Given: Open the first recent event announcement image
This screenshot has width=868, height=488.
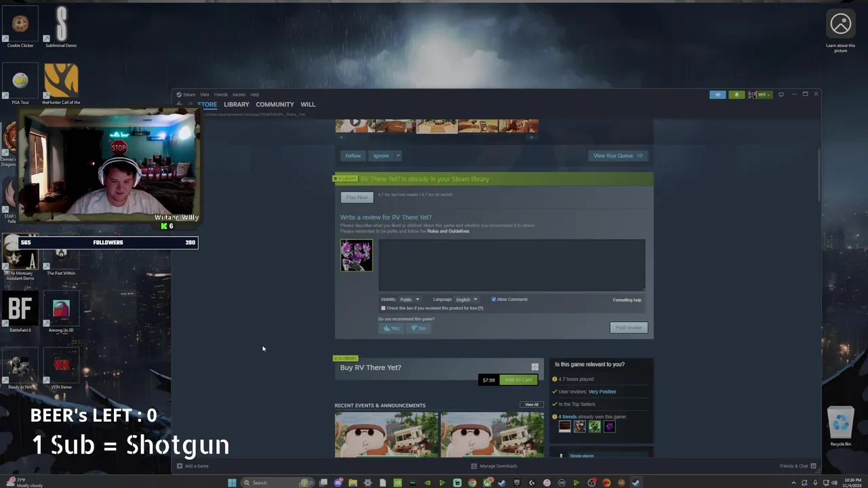Looking at the screenshot, I should click(386, 434).
